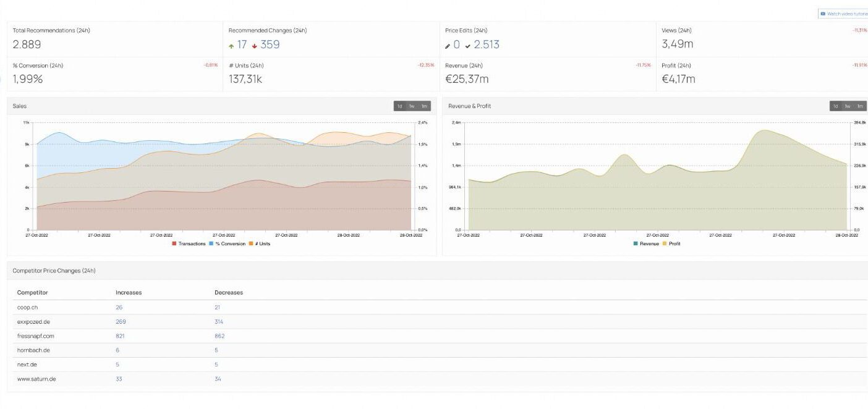Open 359 recommended price decreases
The width and height of the screenshot is (868, 409).
[270, 44]
